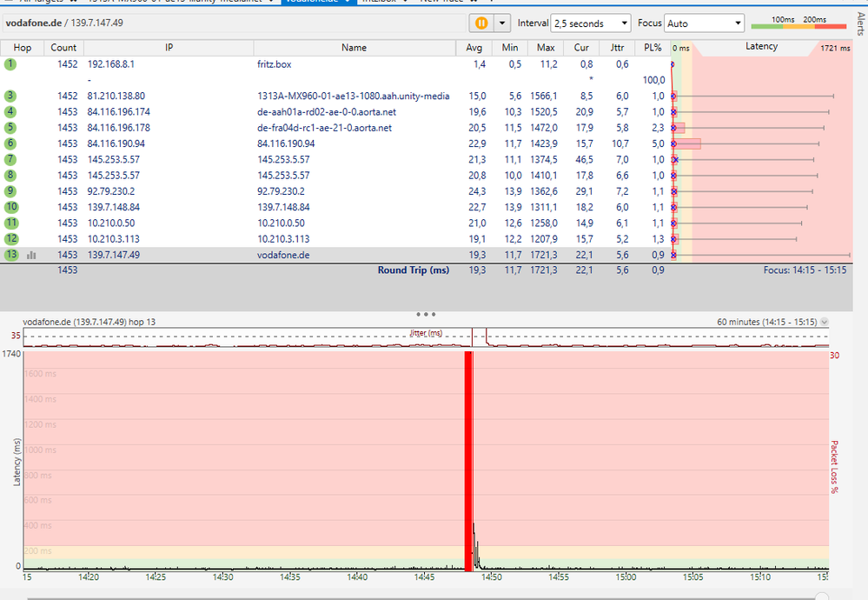Select the de-fra04d-rc1-ae-21-0.aorta.net name
The height and width of the screenshot is (600, 868).
click(x=324, y=128)
